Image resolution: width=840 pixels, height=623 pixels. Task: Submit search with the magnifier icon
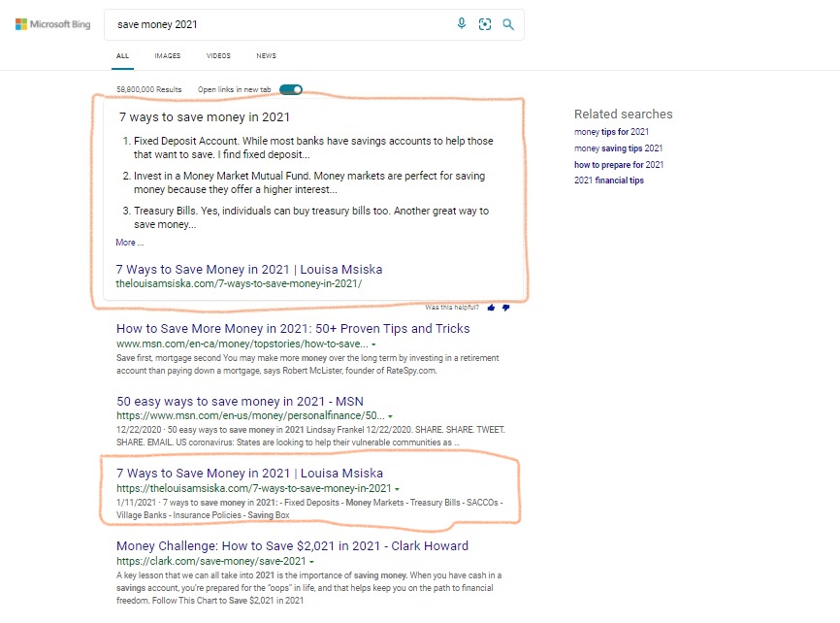coord(508,24)
